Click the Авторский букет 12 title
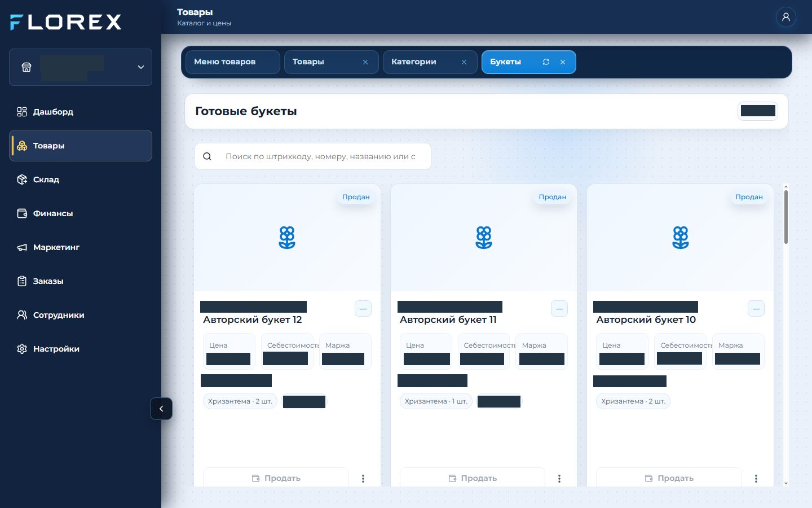This screenshot has height=508, width=812. [x=253, y=319]
